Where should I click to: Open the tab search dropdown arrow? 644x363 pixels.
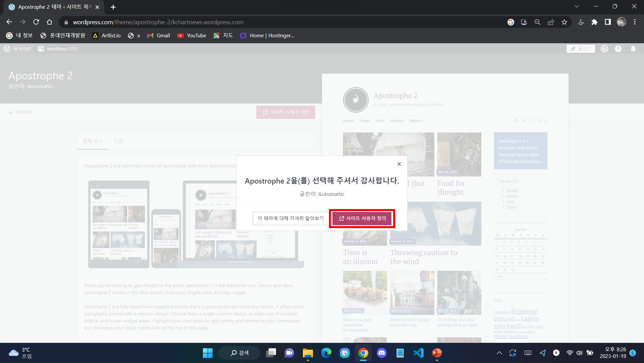[x=577, y=6]
